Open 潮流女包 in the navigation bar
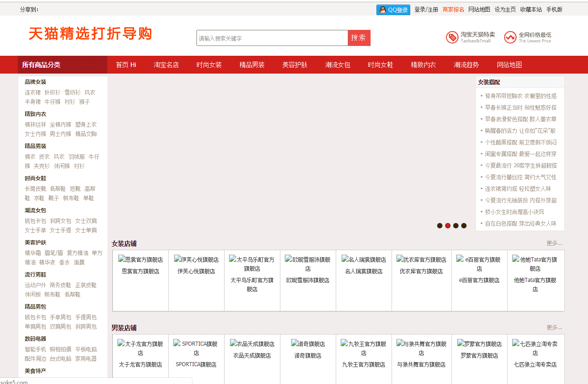The width and height of the screenshot is (588, 384). point(338,65)
